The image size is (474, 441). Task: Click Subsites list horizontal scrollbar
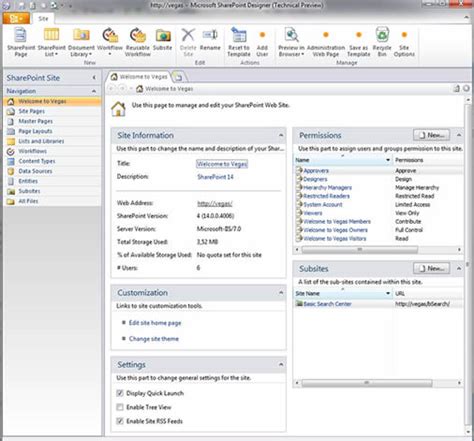pyautogui.click(x=367, y=383)
